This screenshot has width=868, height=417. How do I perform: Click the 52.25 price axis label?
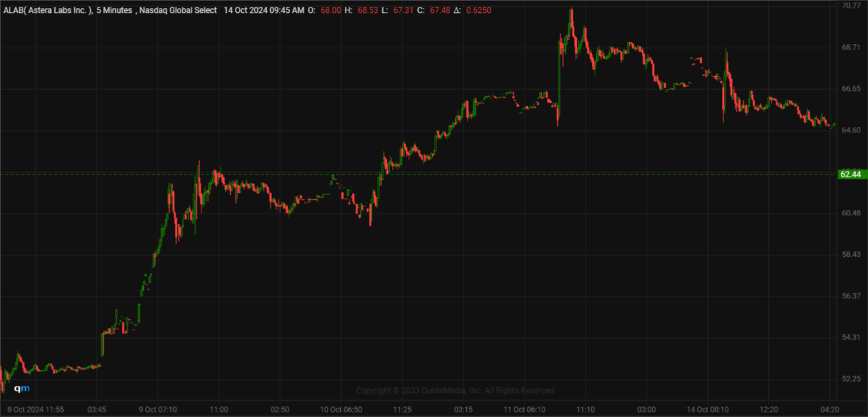(851, 379)
